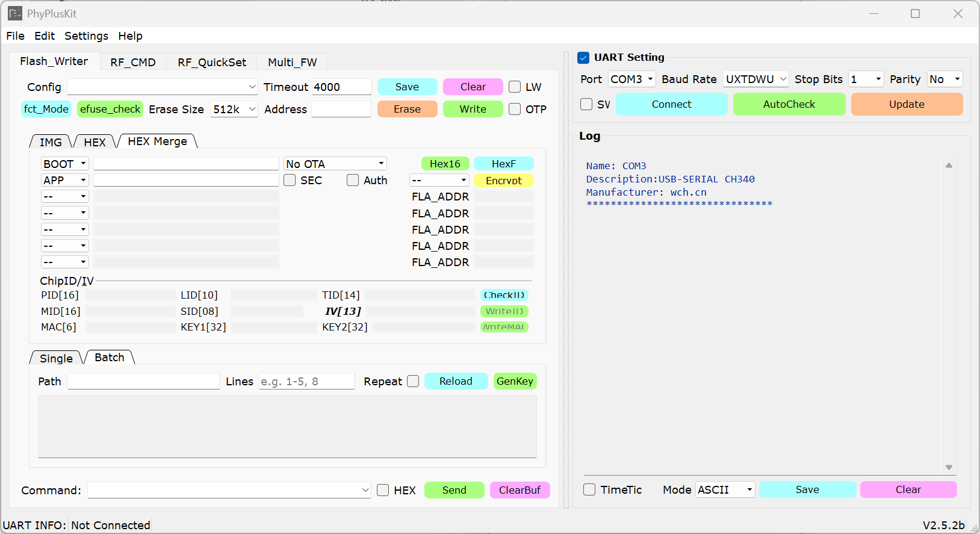Click the Save config button
The height and width of the screenshot is (534, 980).
[407, 87]
